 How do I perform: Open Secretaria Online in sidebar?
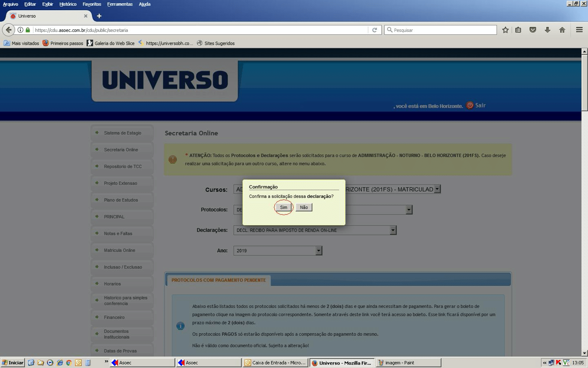pyautogui.click(x=122, y=150)
